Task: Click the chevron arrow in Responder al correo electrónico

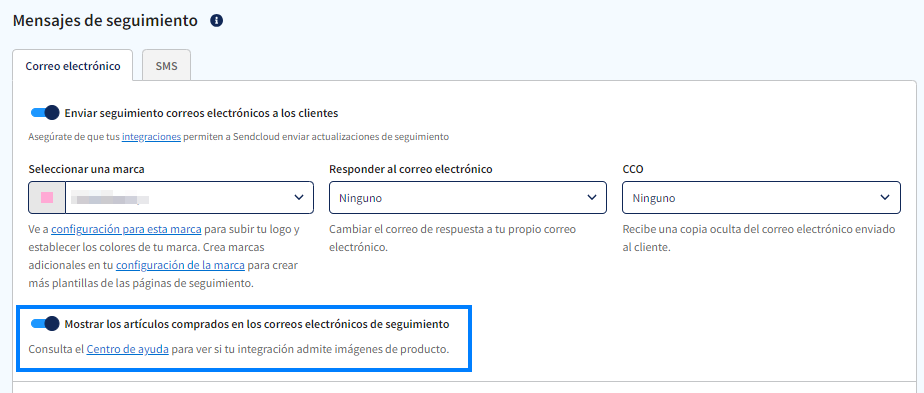Action: (x=592, y=197)
